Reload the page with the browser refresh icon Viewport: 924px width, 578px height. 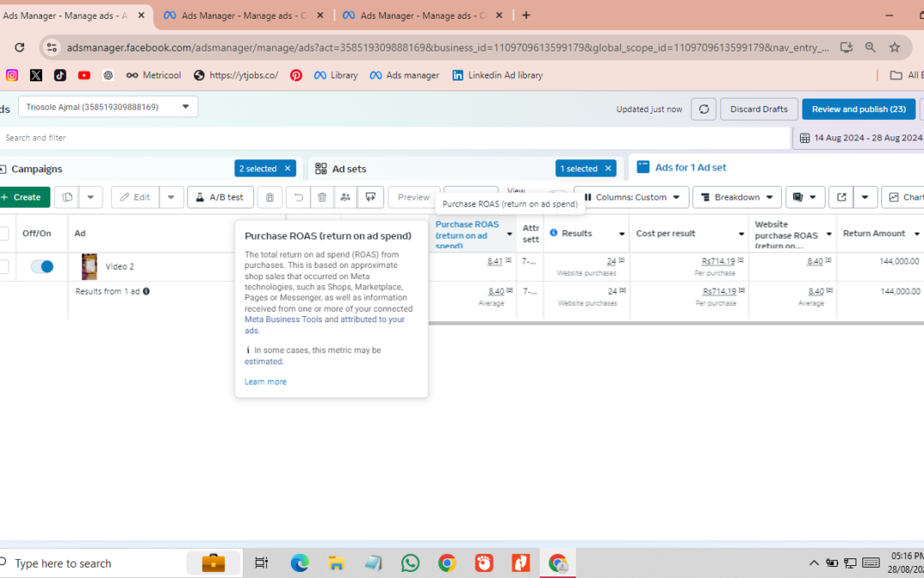pyautogui.click(x=20, y=47)
